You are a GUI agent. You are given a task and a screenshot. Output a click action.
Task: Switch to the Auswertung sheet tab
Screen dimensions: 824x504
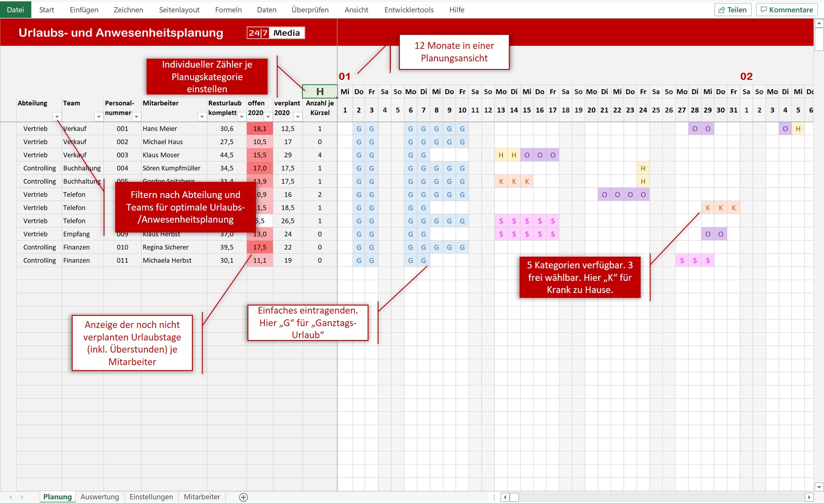100,497
